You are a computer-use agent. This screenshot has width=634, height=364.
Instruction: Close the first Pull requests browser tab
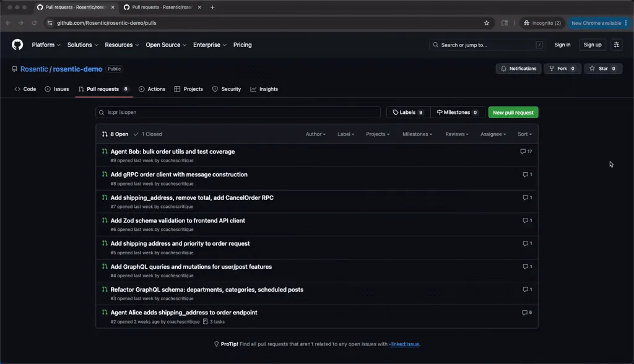[113, 7]
